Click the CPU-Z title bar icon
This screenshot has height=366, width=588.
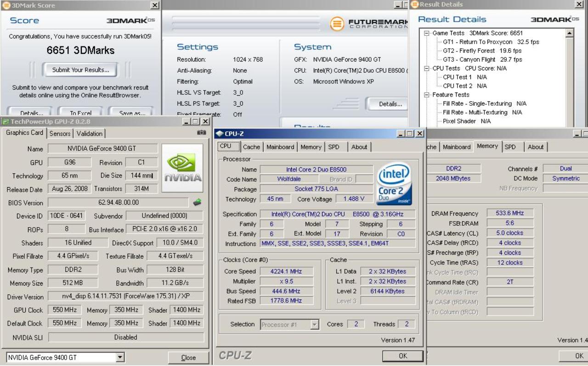(220, 134)
